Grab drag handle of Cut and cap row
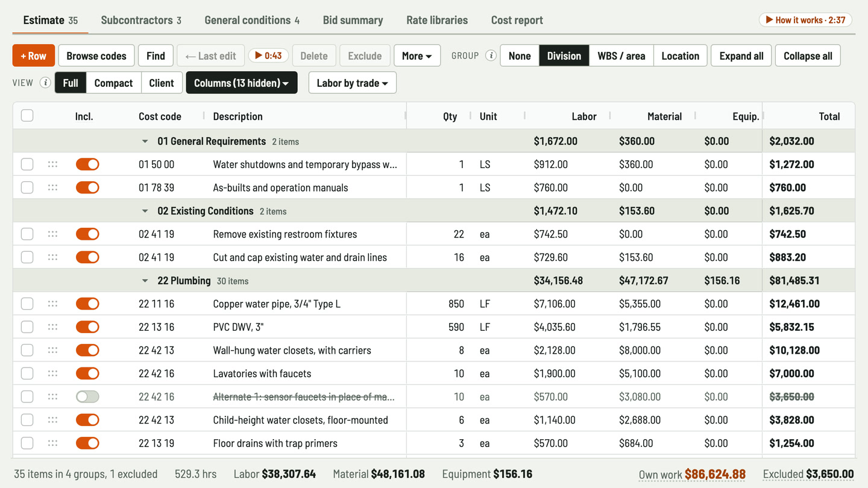The width and height of the screenshot is (868, 488). pos(52,257)
